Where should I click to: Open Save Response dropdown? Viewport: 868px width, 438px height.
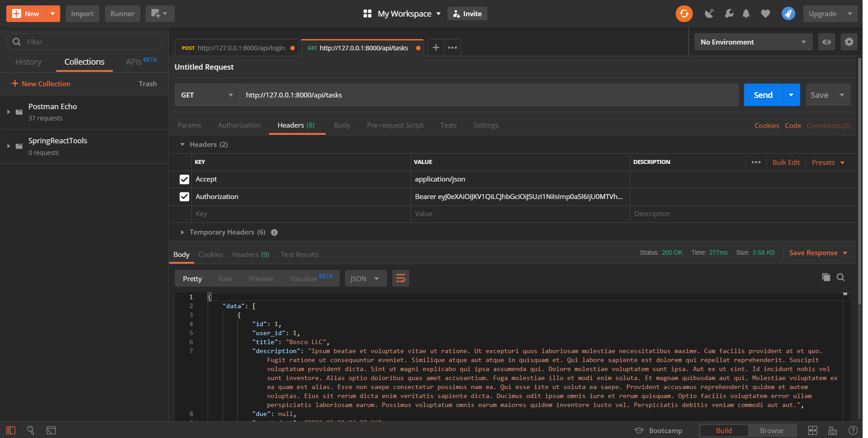[818, 253]
